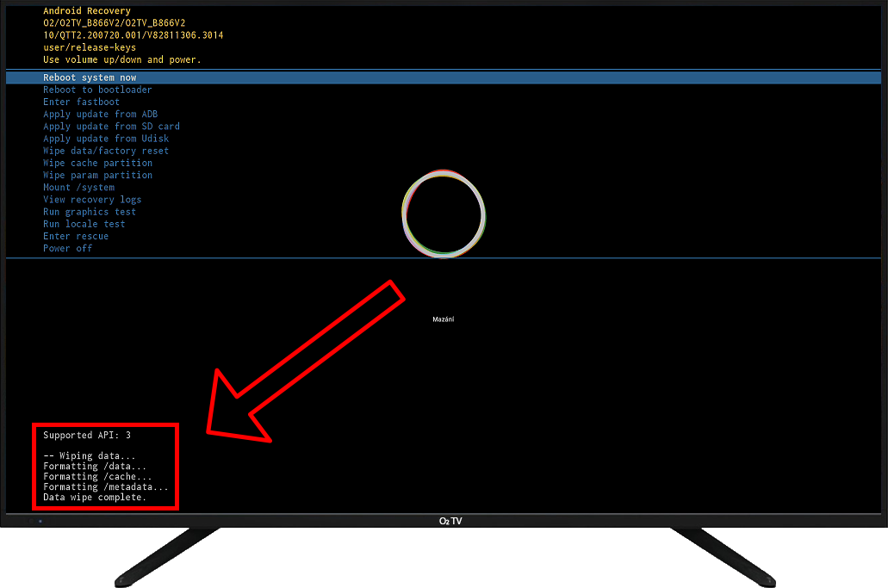Click the 'Data wipe complete.' log line
This screenshot has width=888, height=588.
95,497
